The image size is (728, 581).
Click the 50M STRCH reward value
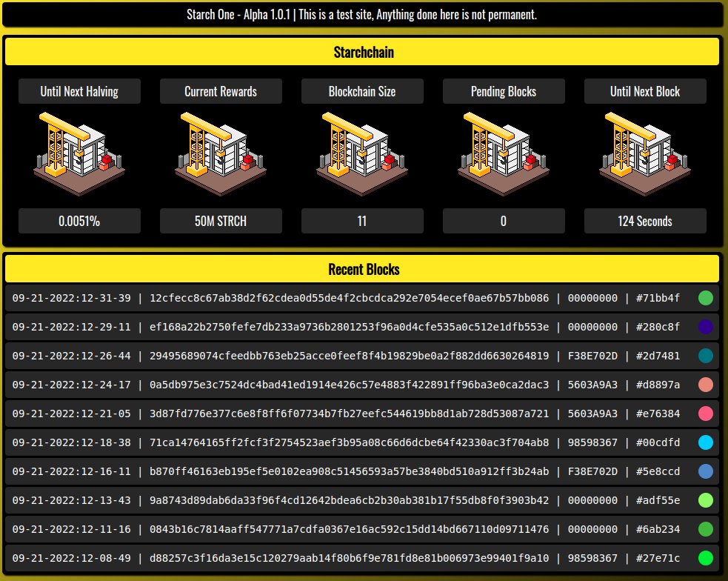pyautogui.click(x=221, y=221)
